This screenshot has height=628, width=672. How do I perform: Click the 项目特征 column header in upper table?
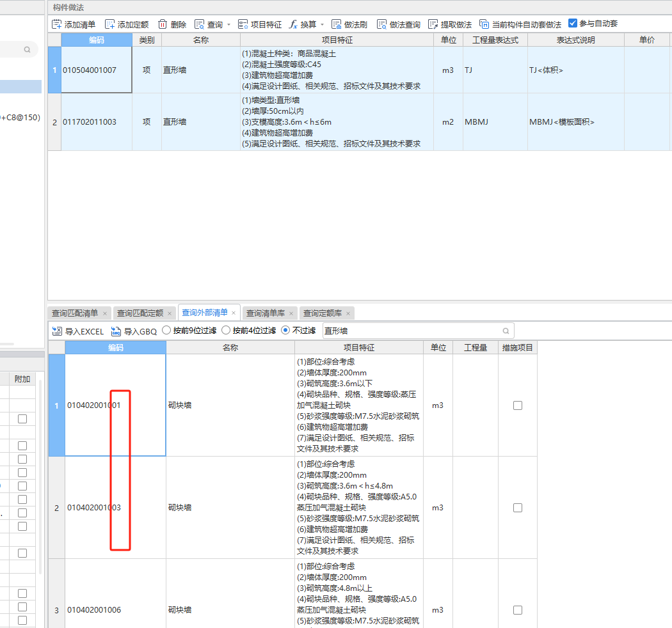click(337, 40)
